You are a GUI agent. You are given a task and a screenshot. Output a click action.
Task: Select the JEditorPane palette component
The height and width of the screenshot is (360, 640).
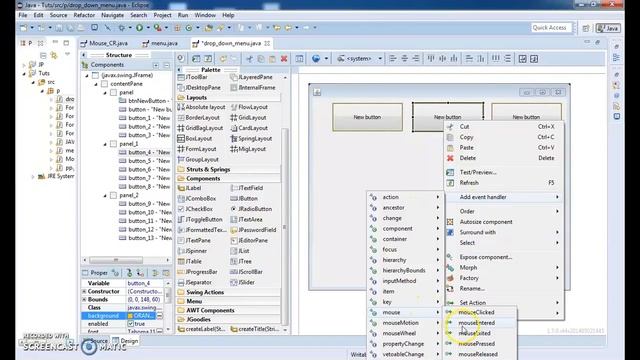(x=249, y=240)
